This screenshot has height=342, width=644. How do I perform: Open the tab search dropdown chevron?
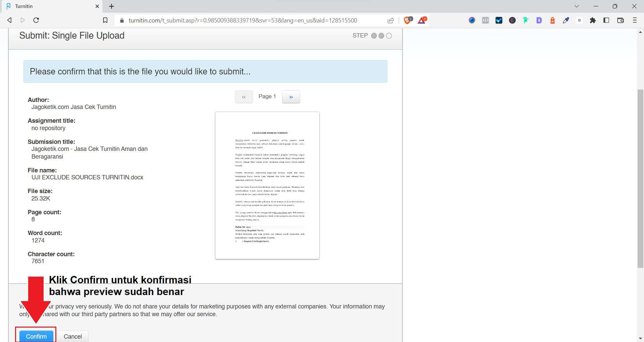576,6
